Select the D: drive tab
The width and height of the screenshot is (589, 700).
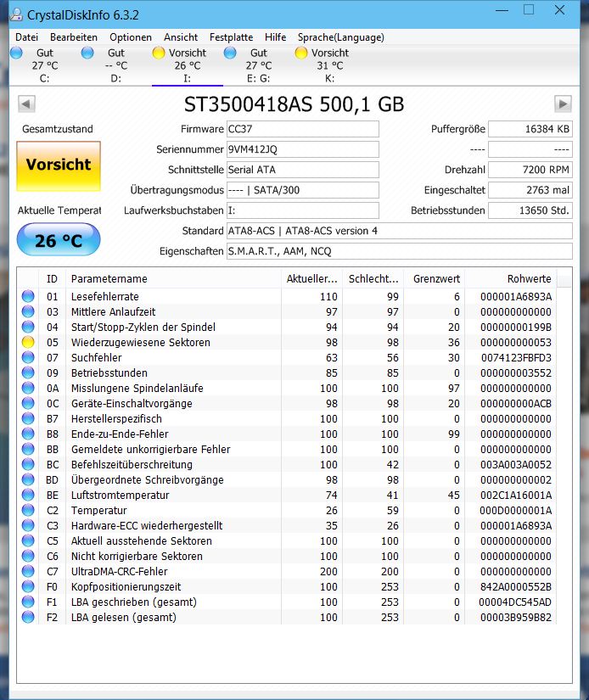tap(116, 65)
